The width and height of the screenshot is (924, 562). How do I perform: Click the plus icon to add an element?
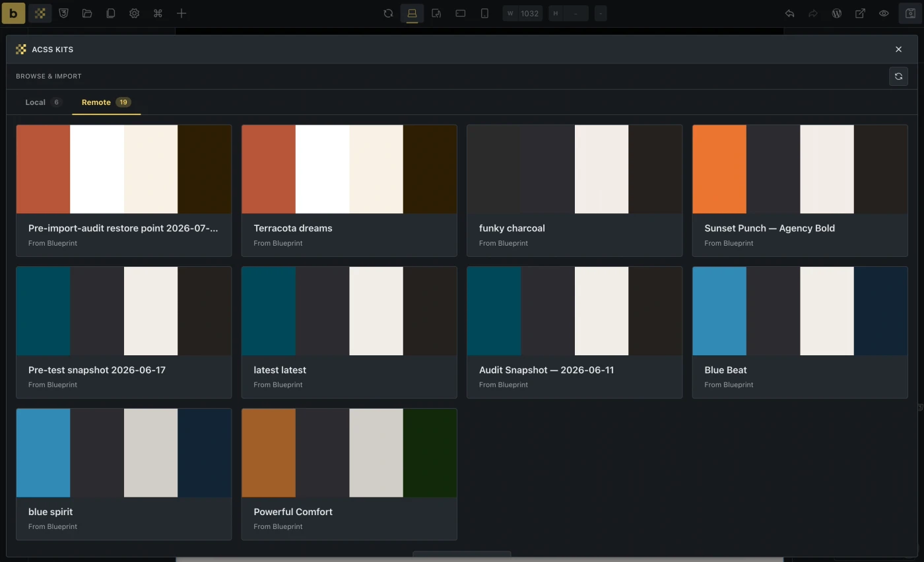pos(181,13)
